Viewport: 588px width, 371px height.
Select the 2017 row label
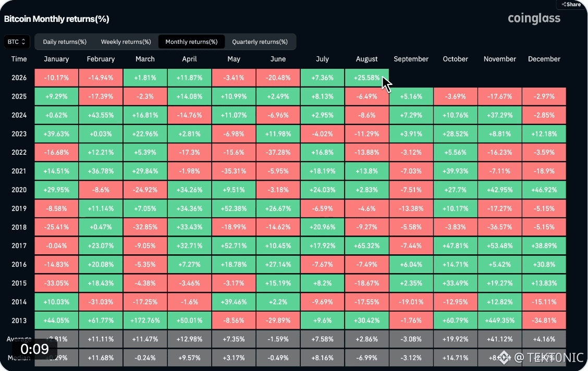pyautogui.click(x=19, y=246)
